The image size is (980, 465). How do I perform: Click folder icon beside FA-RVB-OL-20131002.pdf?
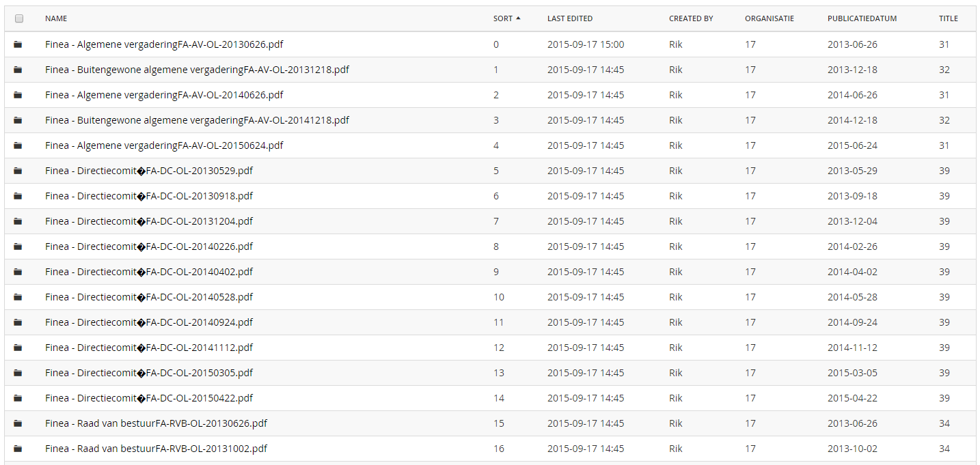(18, 449)
